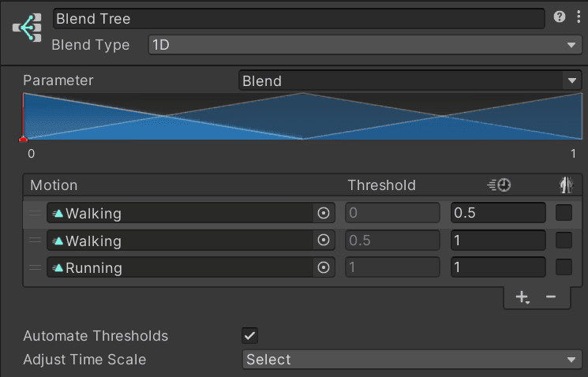
Task: Open object picker for Running motion
Action: (x=322, y=268)
